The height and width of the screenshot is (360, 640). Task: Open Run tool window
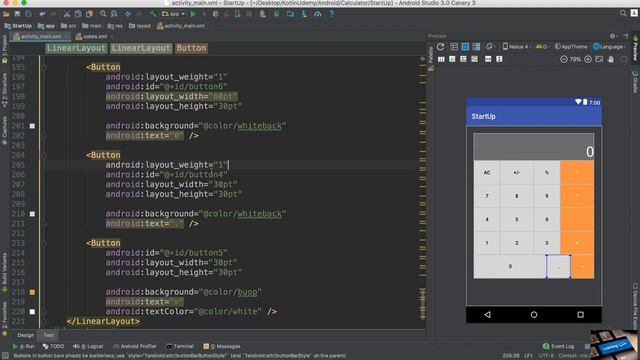(24, 346)
